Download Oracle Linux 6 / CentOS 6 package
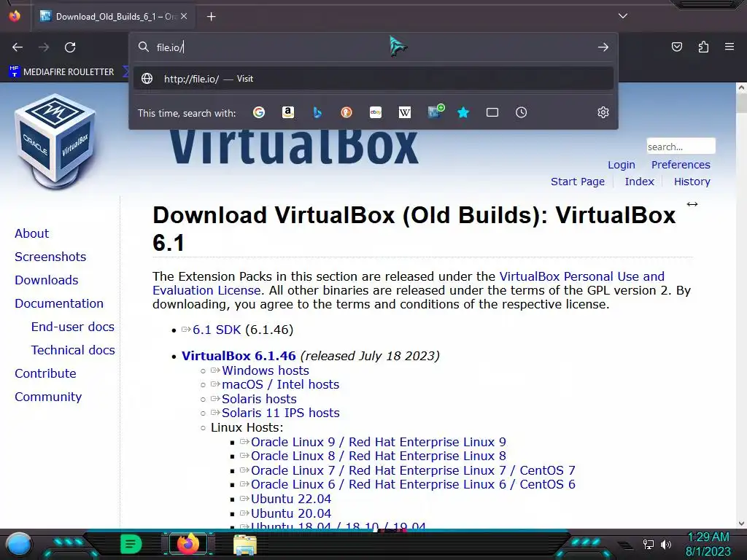 413,484
